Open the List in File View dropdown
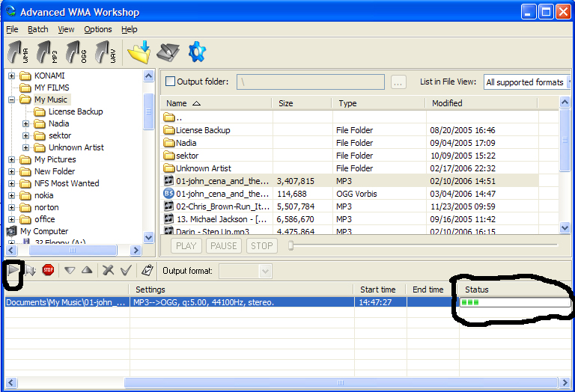Viewport: 575px width, 392px height. coord(526,82)
